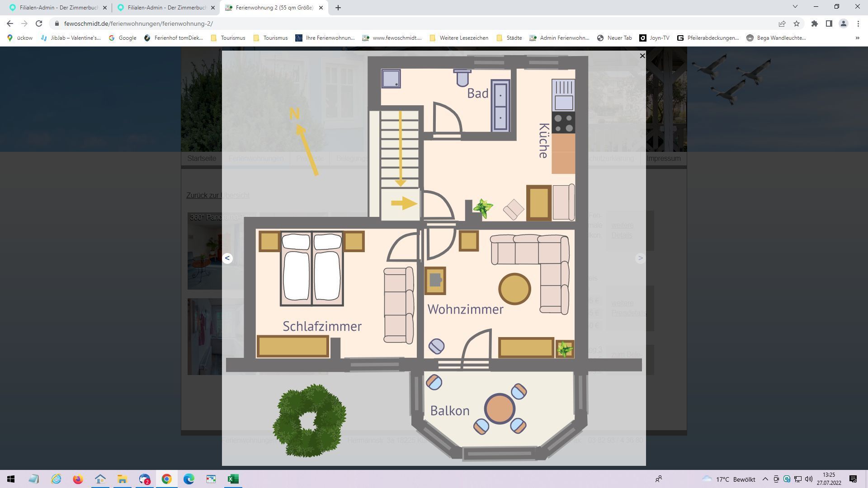Image resolution: width=868 pixels, height=488 pixels.
Task: Open the Google bookmark
Action: [123, 38]
